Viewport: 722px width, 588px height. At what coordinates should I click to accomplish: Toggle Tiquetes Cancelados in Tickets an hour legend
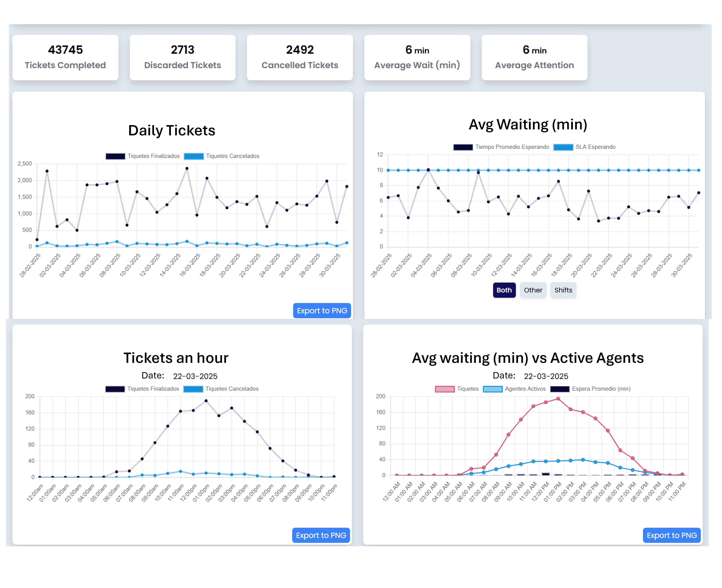click(193, 389)
